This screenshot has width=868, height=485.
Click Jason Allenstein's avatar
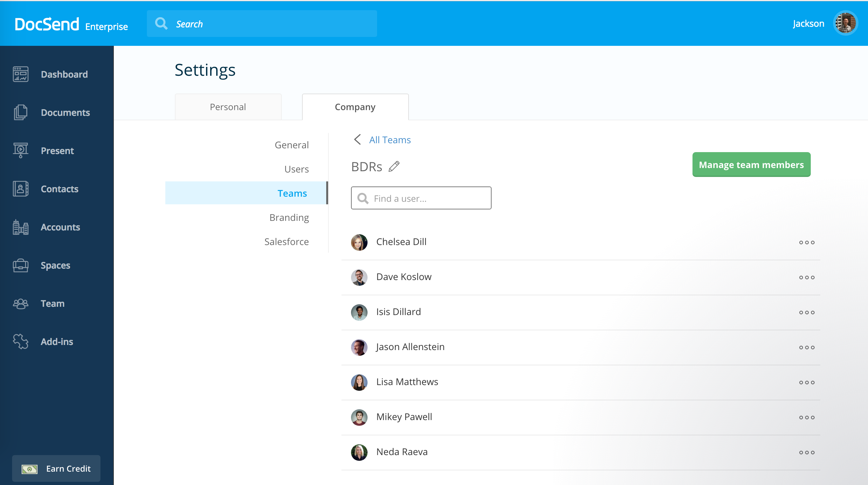[x=359, y=347]
